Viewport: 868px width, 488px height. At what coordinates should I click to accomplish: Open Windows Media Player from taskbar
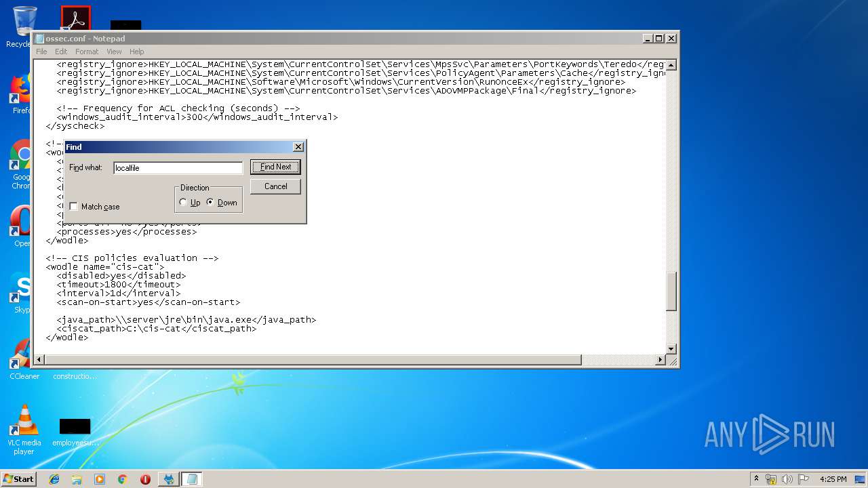(100, 479)
